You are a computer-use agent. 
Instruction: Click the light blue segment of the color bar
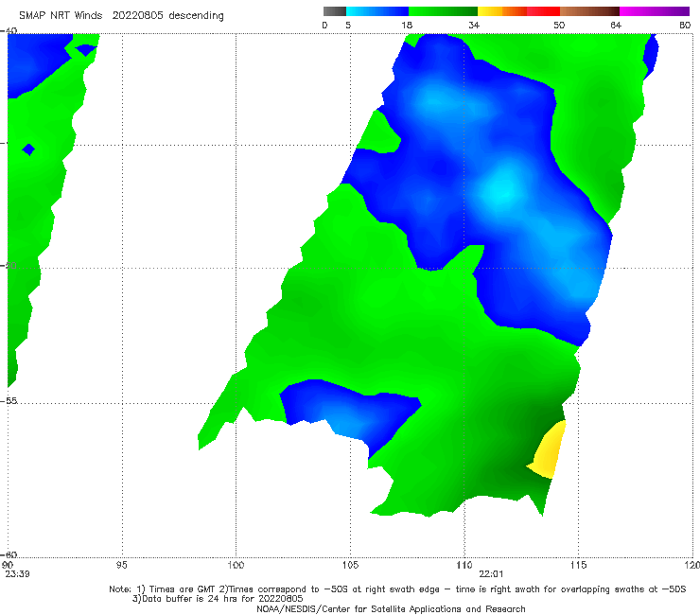click(377, 11)
